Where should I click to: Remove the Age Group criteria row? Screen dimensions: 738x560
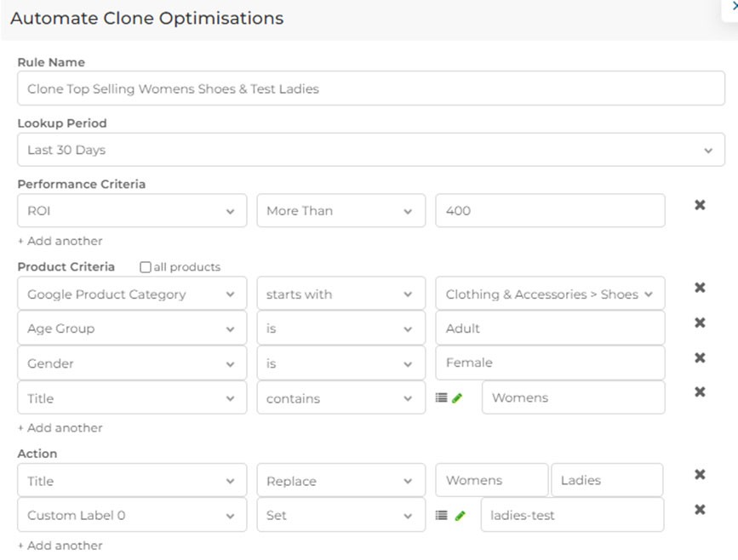pos(700,323)
